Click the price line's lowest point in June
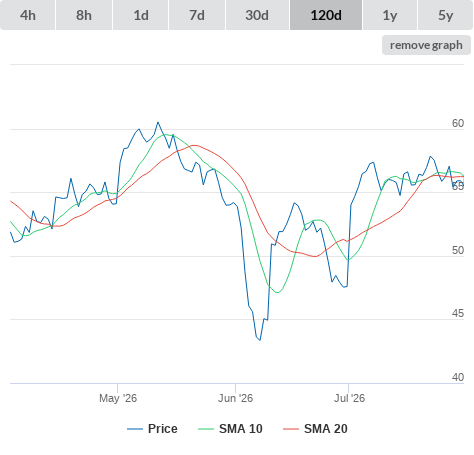This screenshot has height=455, width=474. tap(260, 340)
